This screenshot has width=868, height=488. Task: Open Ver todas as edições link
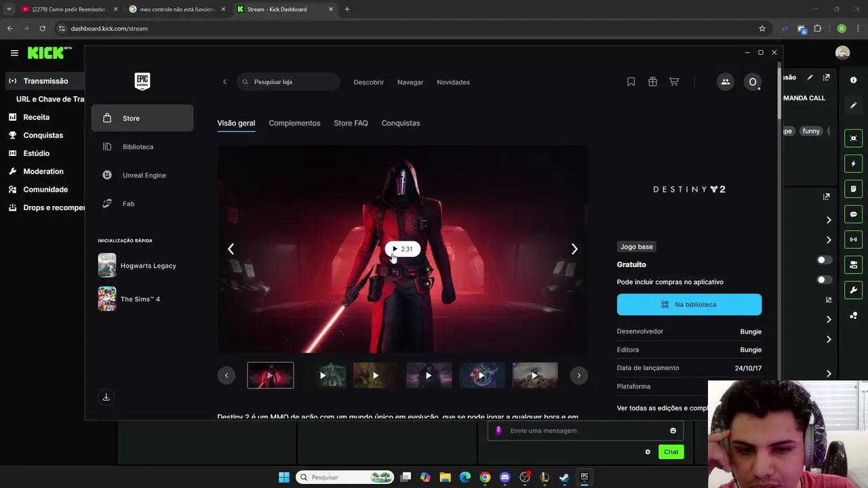coord(663,408)
